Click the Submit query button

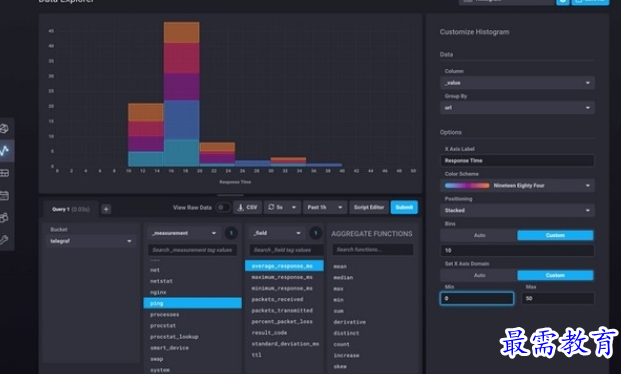click(404, 207)
